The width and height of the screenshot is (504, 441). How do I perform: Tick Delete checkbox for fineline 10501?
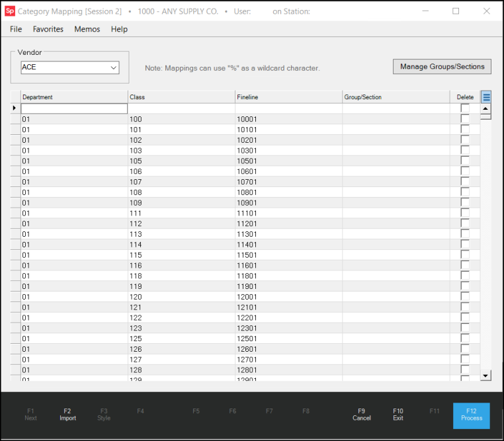pos(465,161)
